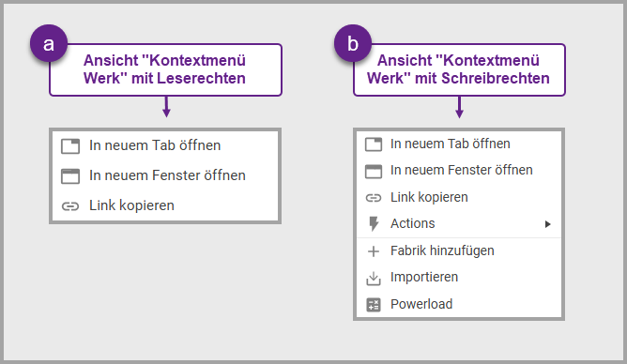Click the lightning bolt Actions icon
This screenshot has height=364, width=627.
pyautogui.click(x=374, y=224)
